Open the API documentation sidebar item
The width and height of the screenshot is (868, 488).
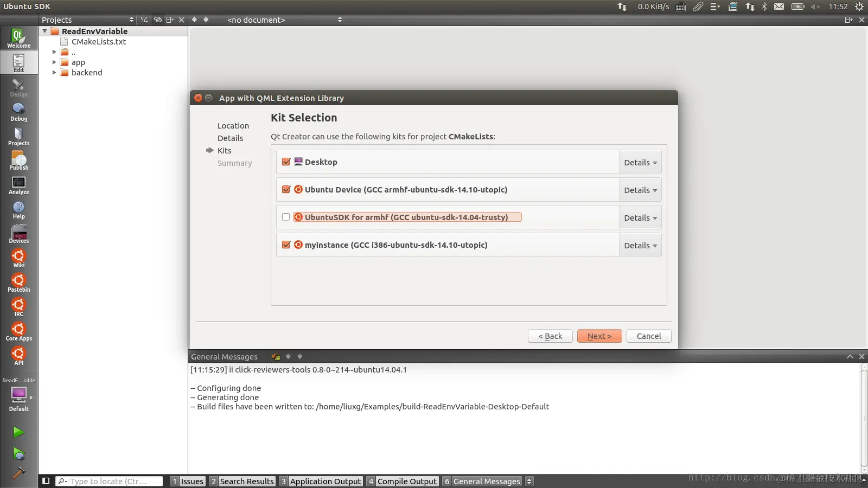click(18, 356)
